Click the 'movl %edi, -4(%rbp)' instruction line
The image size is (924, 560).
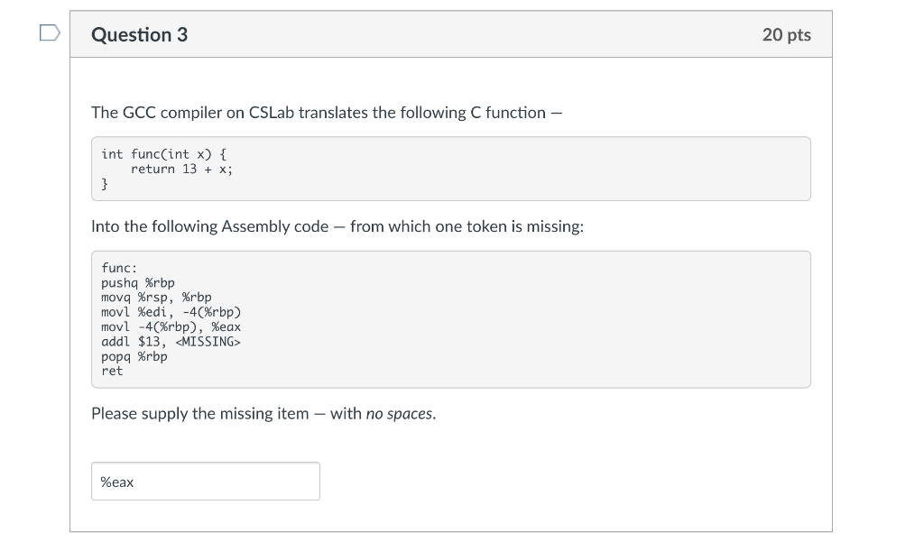click(x=171, y=312)
